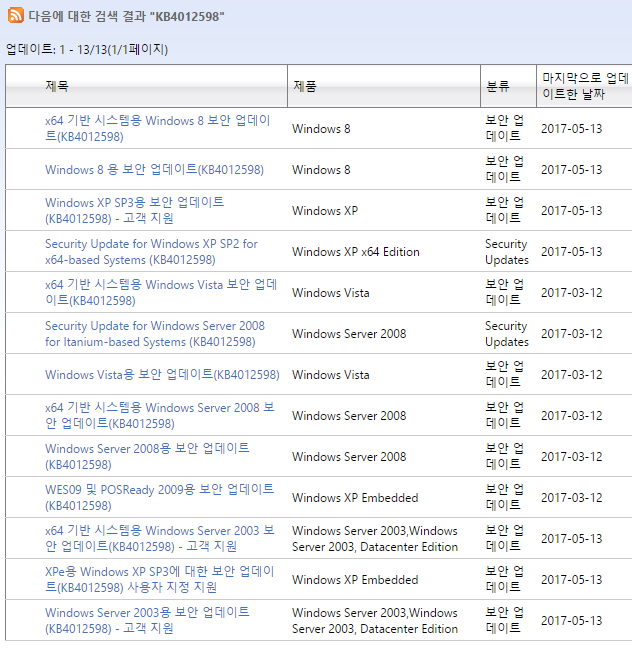
Task: Select the 'Windows XP' product cell for SP3 row
Action: 325,210
